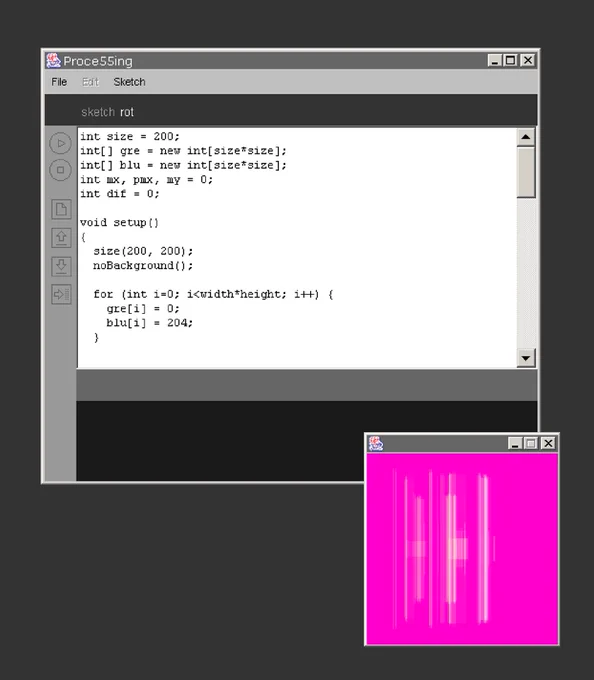Click inside the magenta sketch canvas
The image size is (594, 680).
[x=462, y=549]
